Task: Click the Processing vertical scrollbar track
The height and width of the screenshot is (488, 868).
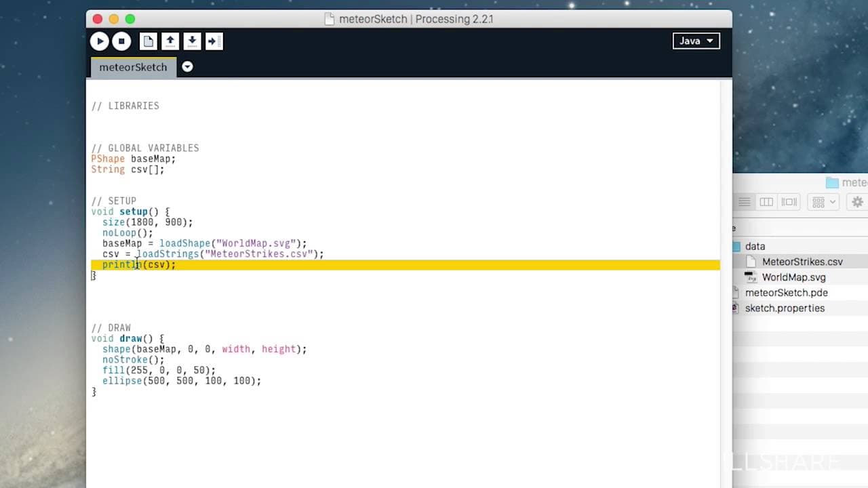Action: tap(726, 283)
